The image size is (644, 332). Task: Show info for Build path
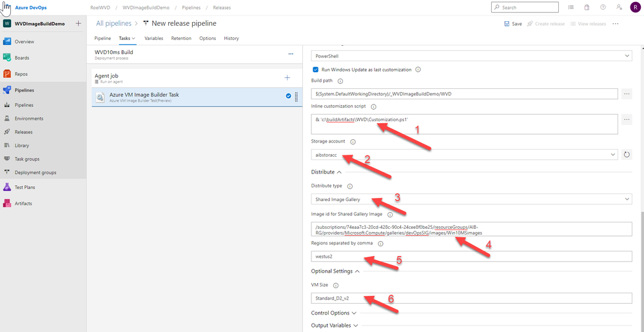tap(340, 81)
